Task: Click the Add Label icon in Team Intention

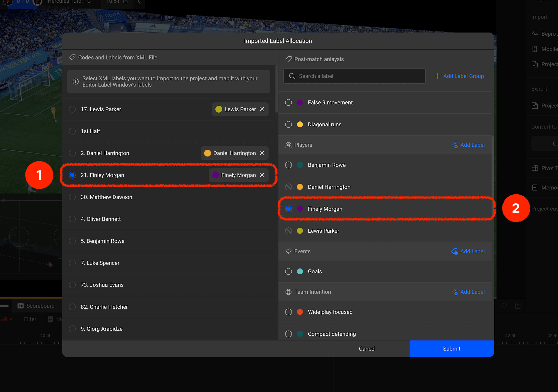Action: [455, 292]
